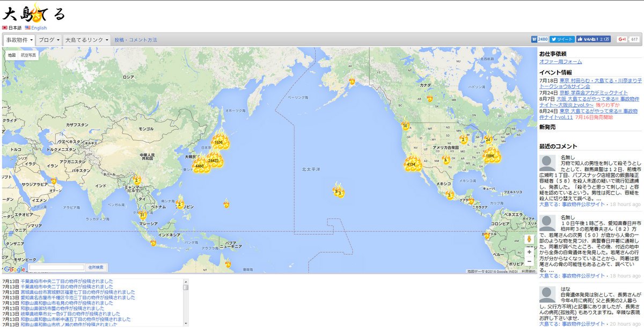Expand the ブログ dropdown menu
Image resolution: width=644 pixels, height=329 pixels.
coord(49,40)
